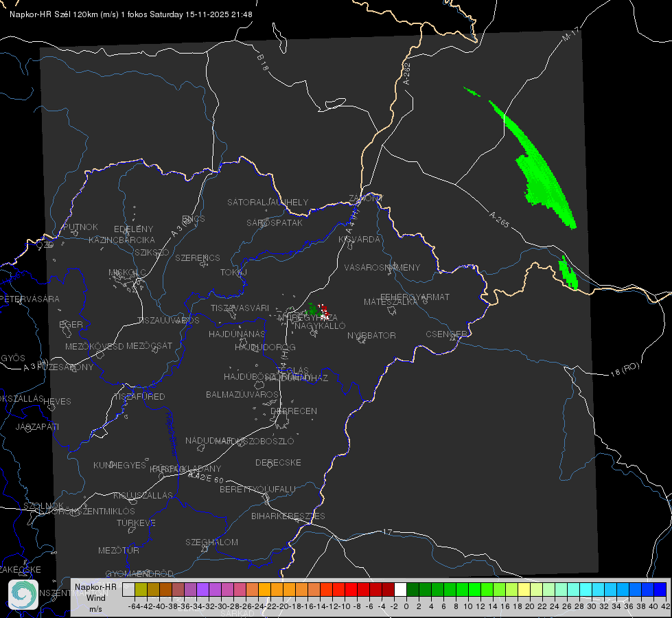672x618 pixels.
Task: Click the KISVÁRDA label
Action: point(360,240)
